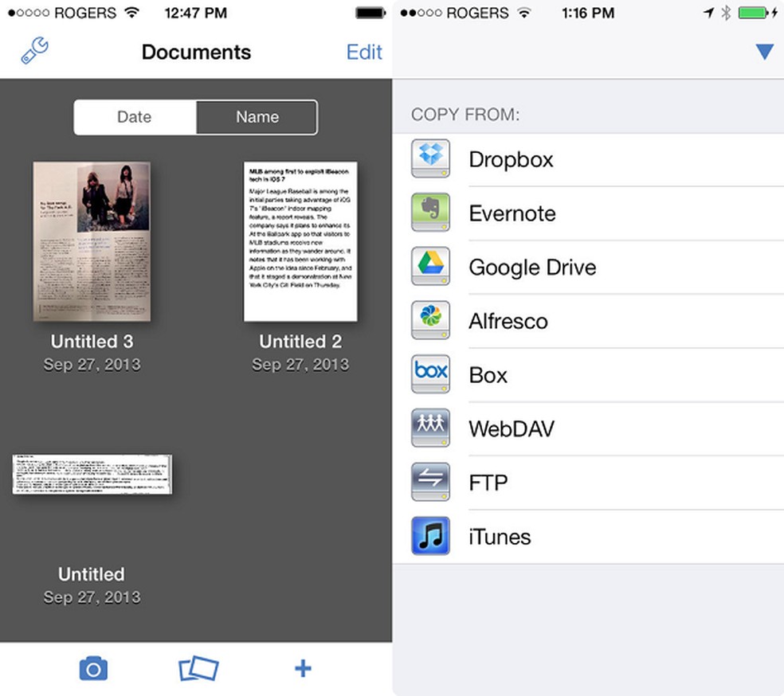This screenshot has height=696, width=784.
Task: Choose Box label in list
Action: point(488,375)
